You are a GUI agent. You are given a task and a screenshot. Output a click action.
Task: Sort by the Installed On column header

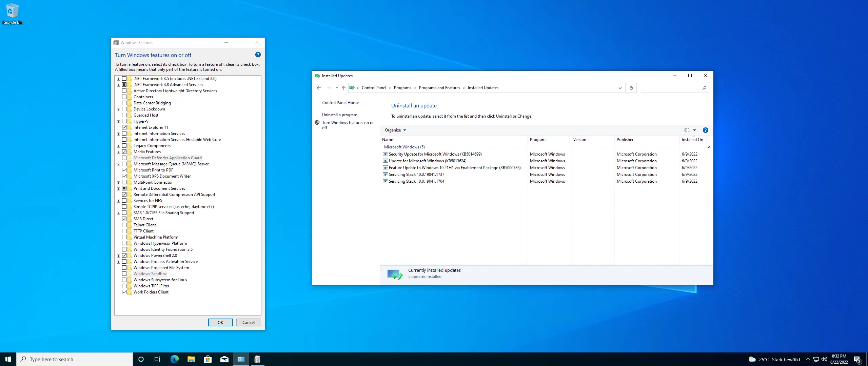click(x=692, y=140)
